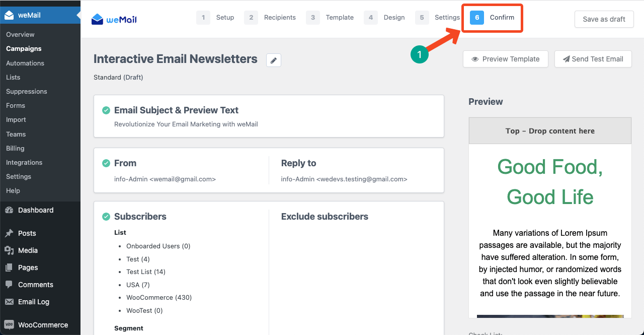This screenshot has height=335, width=644.
Task: Open Lists menu item
Action: click(13, 77)
